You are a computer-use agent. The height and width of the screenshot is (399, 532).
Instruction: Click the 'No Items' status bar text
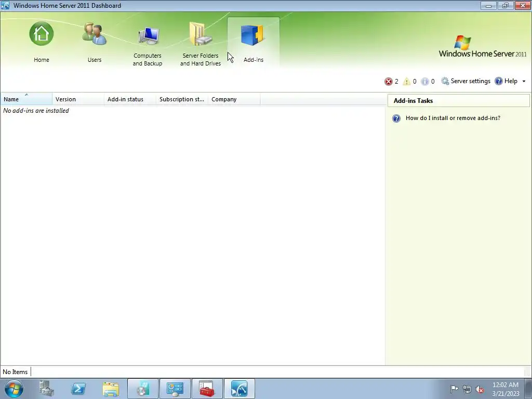15,372
